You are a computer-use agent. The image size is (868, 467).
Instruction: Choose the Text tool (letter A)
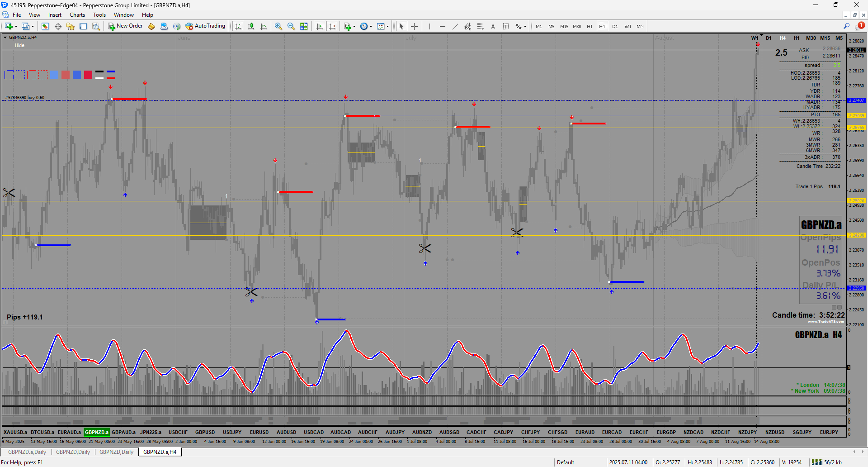(493, 26)
